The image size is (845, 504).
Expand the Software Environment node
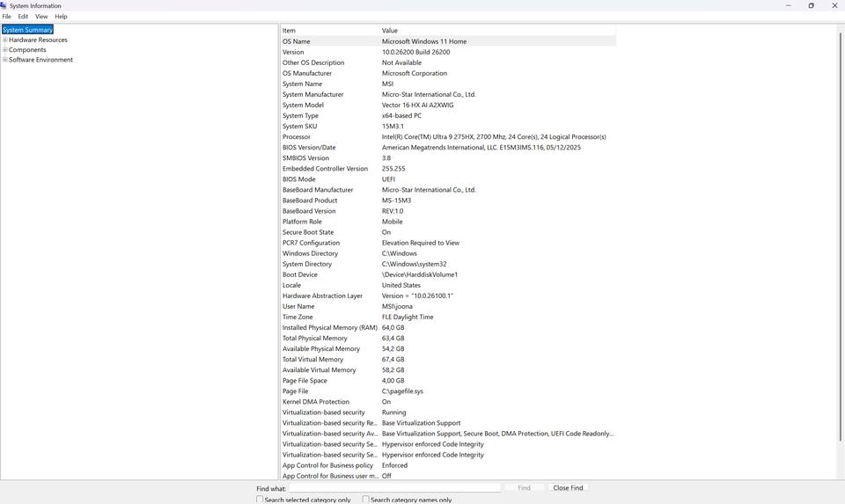click(x=5, y=60)
